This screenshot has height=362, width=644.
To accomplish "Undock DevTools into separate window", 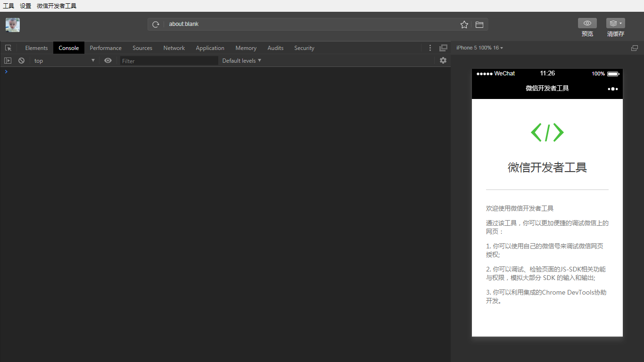I will tap(443, 48).
